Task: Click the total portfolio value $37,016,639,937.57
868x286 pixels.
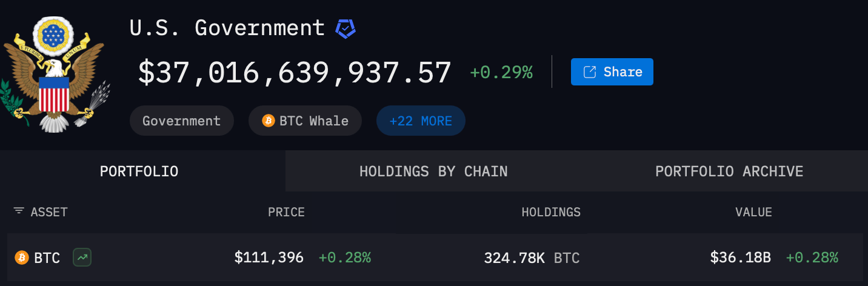Action: (x=295, y=73)
